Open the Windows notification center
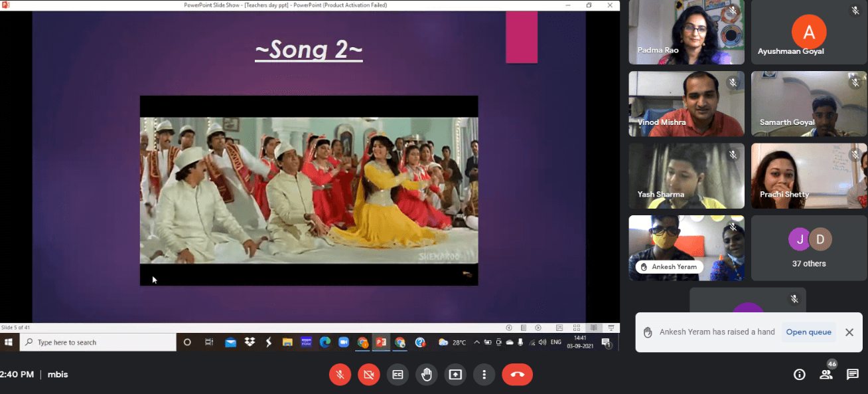Image resolution: width=868 pixels, height=394 pixels. (606, 342)
